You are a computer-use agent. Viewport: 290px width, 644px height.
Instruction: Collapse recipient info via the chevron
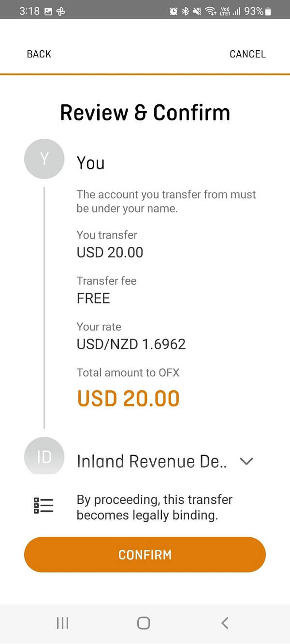pyautogui.click(x=246, y=461)
